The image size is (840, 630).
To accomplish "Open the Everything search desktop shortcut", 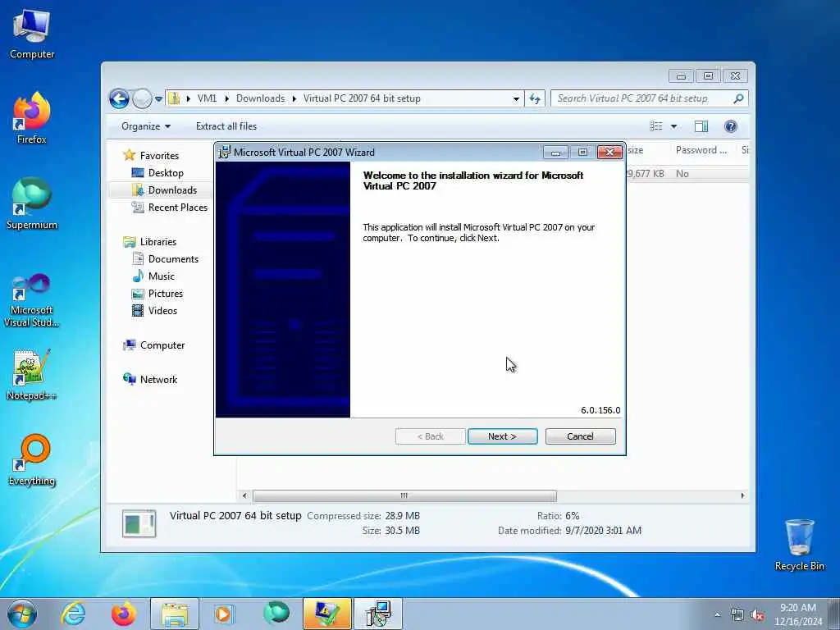I will pos(32,459).
